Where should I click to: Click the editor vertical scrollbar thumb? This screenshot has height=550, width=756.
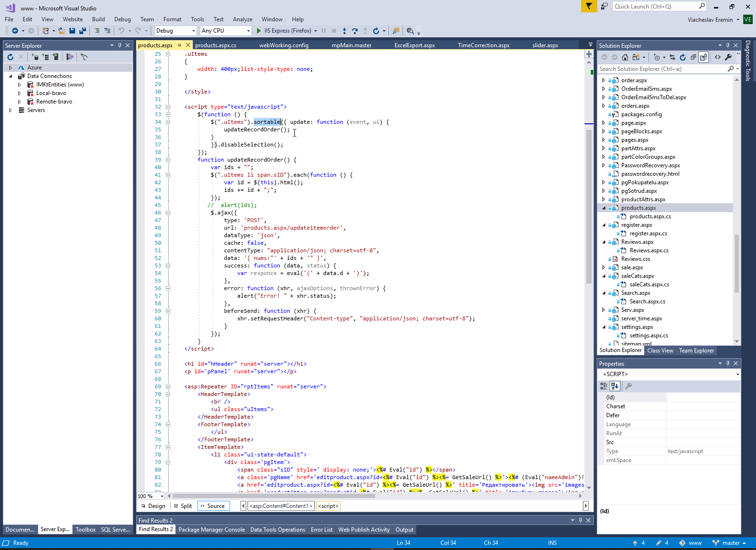coord(589,206)
